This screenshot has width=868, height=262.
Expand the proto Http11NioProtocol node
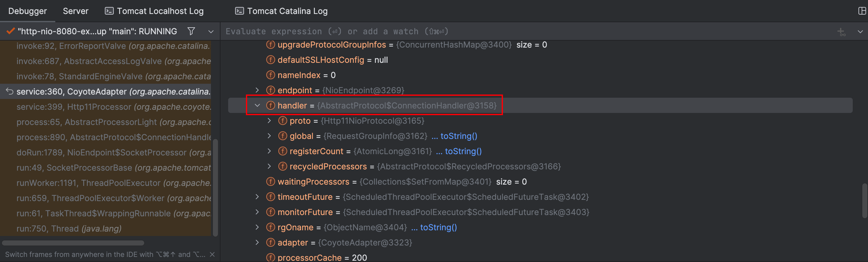point(269,121)
